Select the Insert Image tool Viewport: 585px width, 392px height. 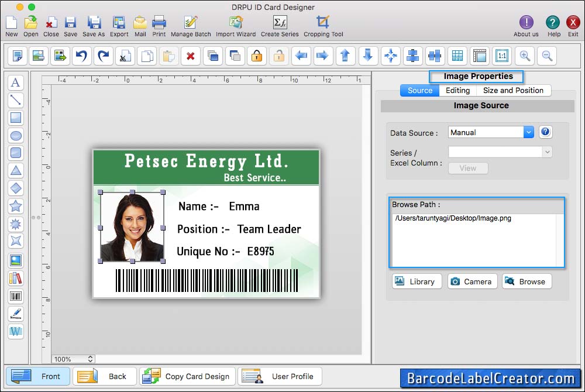[16, 260]
